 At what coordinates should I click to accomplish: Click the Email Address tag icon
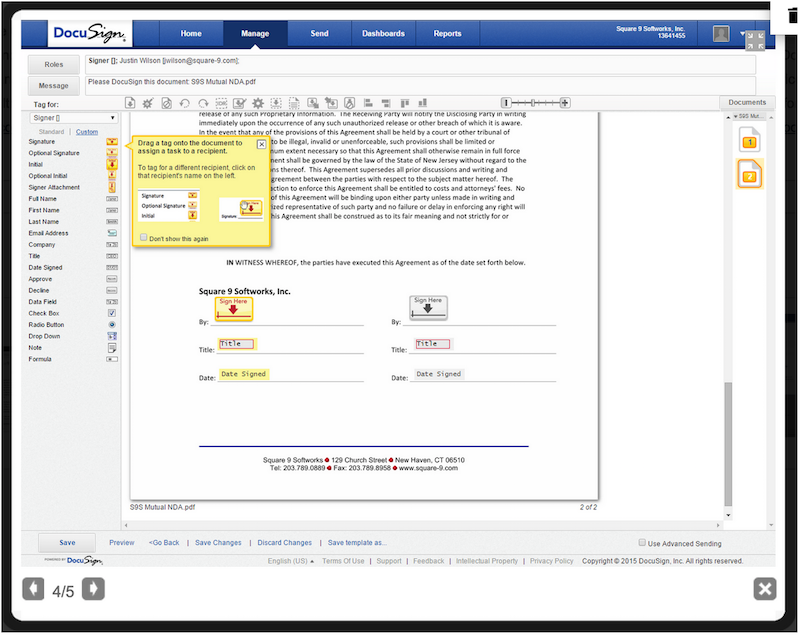pos(112,233)
